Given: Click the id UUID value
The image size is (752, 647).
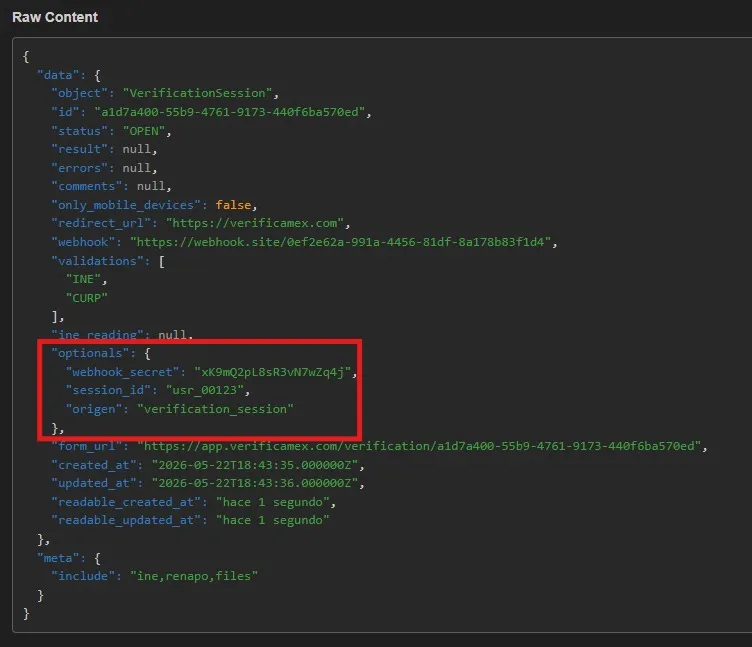Looking at the screenshot, I should [230, 112].
